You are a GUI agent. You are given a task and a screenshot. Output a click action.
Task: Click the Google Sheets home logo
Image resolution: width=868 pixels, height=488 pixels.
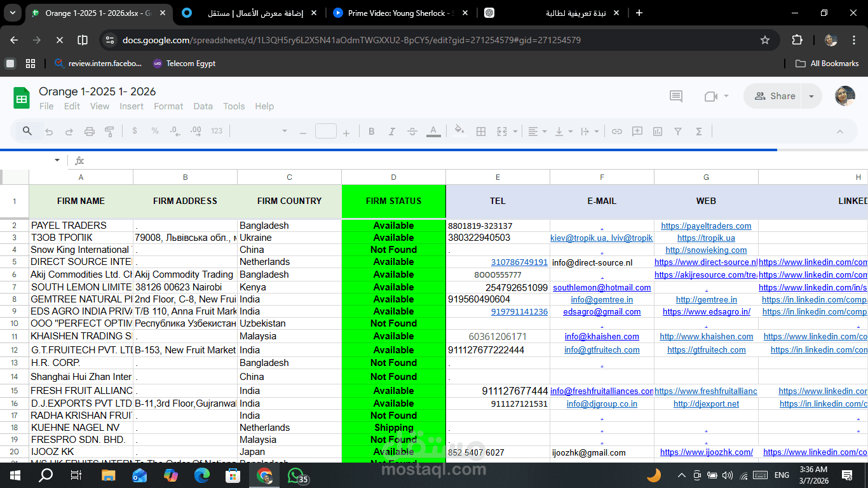[22, 98]
